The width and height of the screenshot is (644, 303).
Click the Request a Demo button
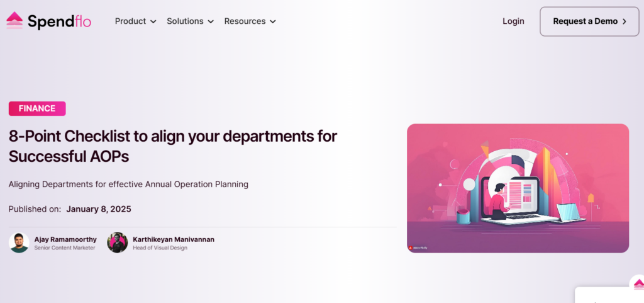(x=589, y=21)
